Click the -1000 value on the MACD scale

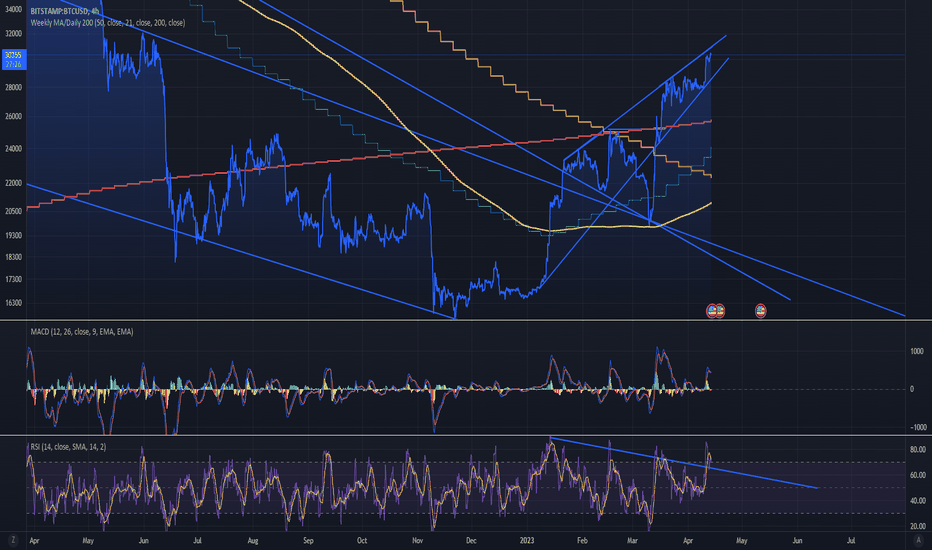(918, 428)
